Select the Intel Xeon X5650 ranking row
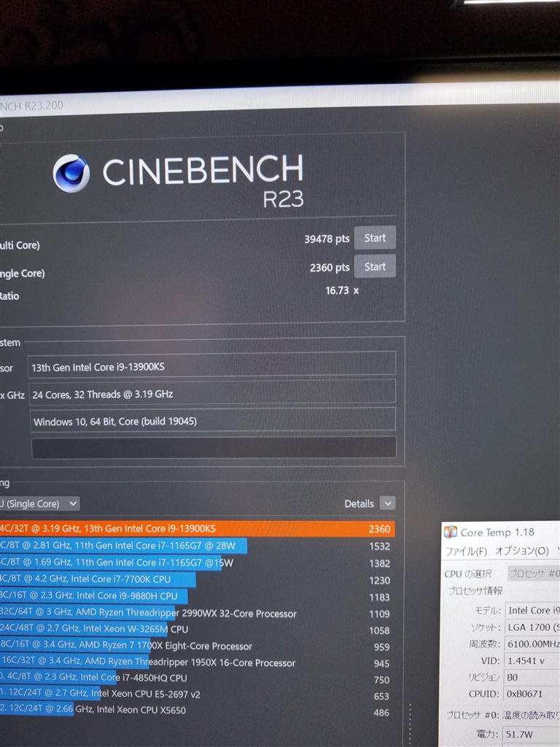This screenshot has width=560, height=747. point(197,710)
